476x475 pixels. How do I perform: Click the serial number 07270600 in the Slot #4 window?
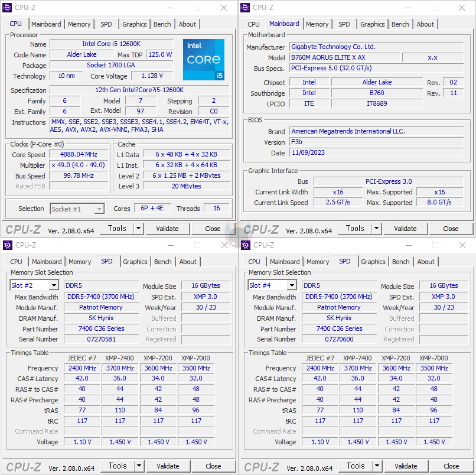pos(339,339)
